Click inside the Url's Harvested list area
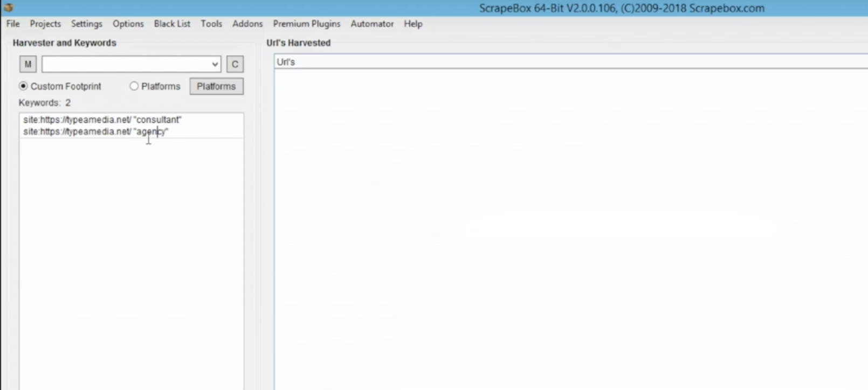Viewport: 868px width, 390px height. [571, 229]
